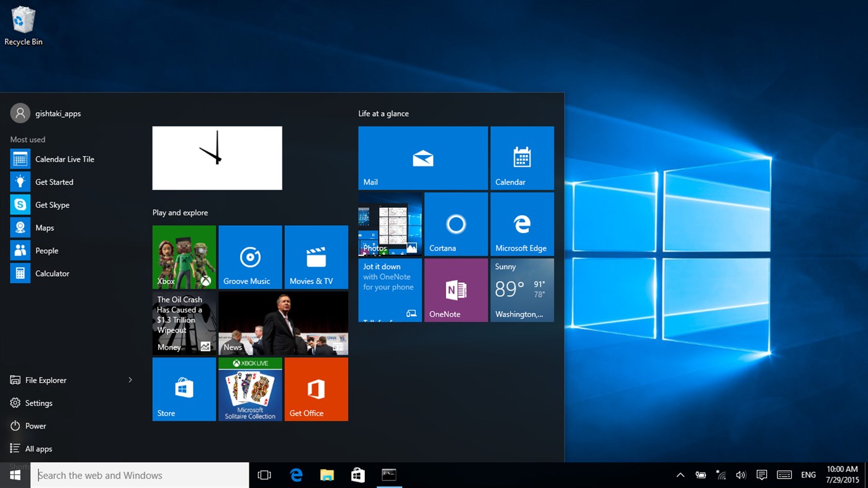Open the All apps list
Screen dimensions: 868x488
[38, 448]
